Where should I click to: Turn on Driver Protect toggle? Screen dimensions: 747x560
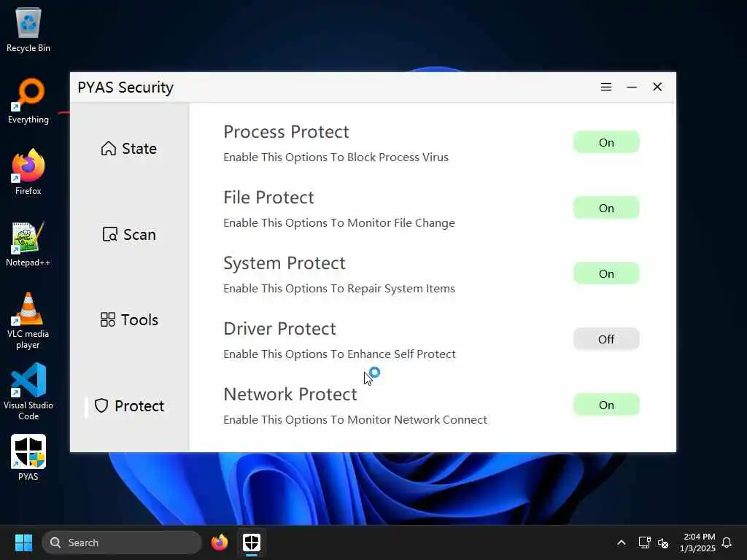coord(606,339)
